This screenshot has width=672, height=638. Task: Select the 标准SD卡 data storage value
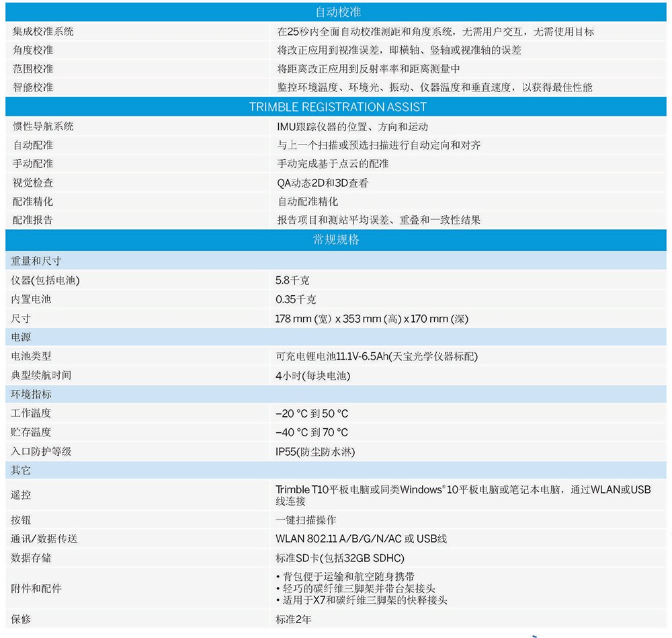[340, 558]
